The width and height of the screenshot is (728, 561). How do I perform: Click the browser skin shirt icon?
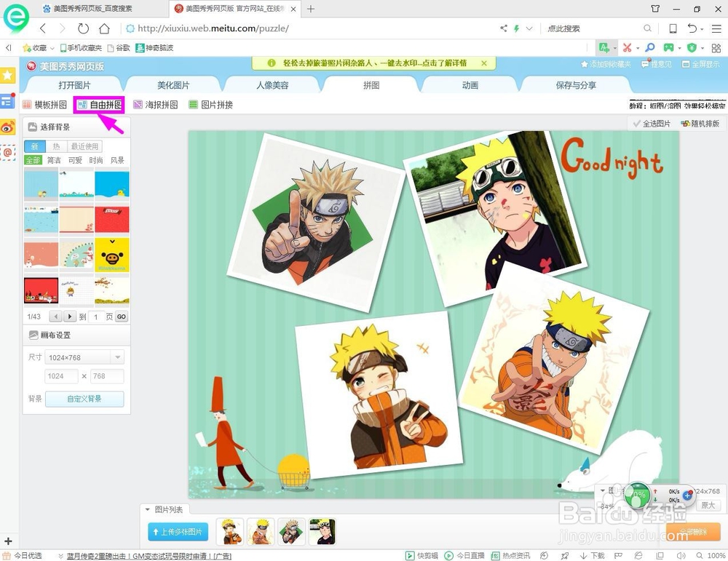pos(655,9)
